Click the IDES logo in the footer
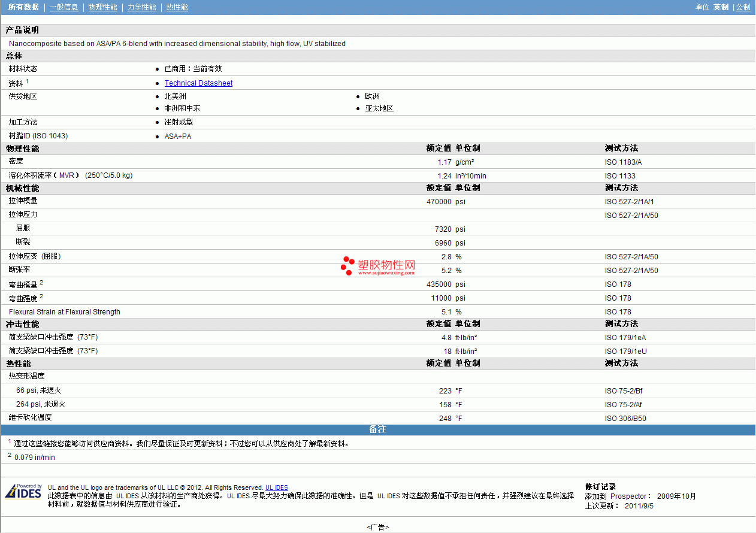Screen dimensions: 756x533 pyautogui.click(x=23, y=491)
